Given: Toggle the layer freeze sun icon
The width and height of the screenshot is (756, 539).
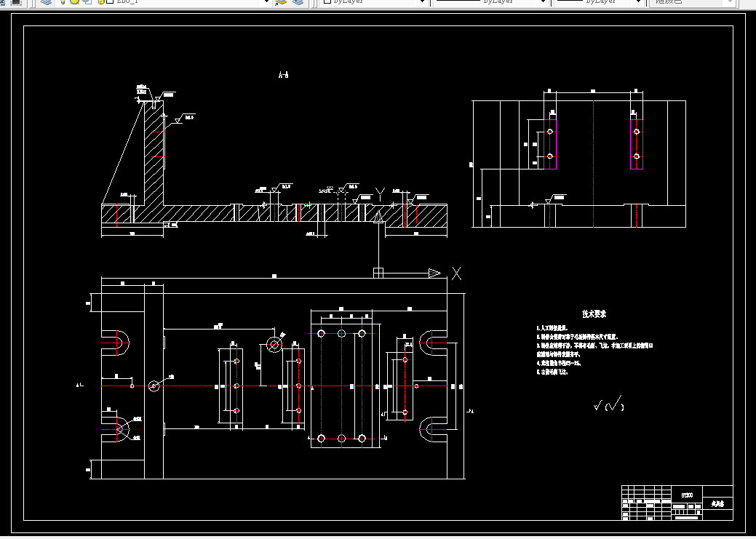Looking at the screenshot, I should click(75, 2).
